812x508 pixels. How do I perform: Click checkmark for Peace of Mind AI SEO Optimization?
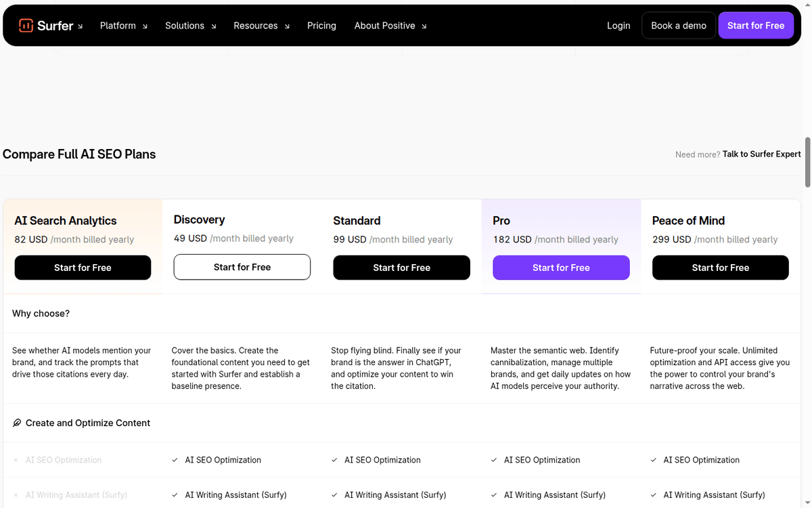pyautogui.click(x=654, y=460)
